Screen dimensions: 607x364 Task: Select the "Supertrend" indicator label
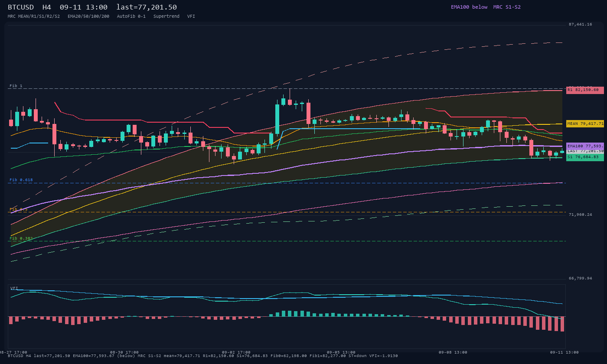coord(166,16)
